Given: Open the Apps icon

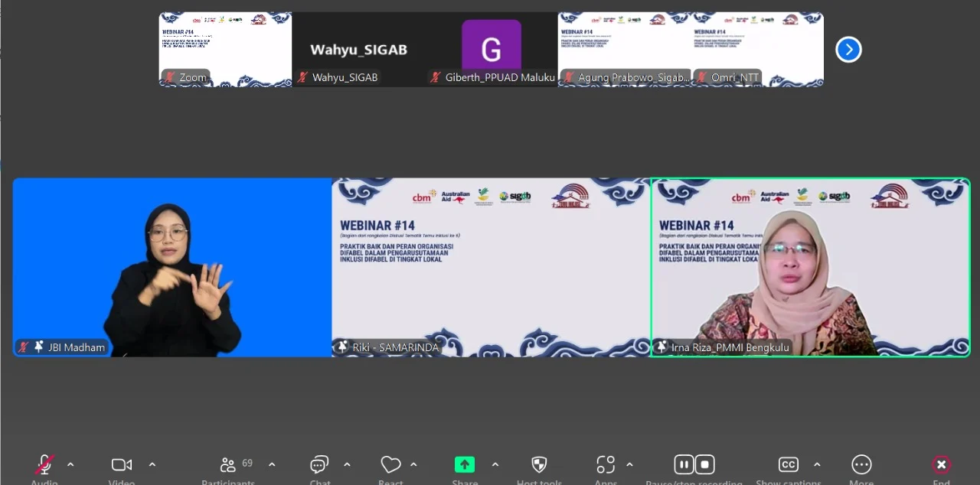Looking at the screenshot, I should pos(606,464).
